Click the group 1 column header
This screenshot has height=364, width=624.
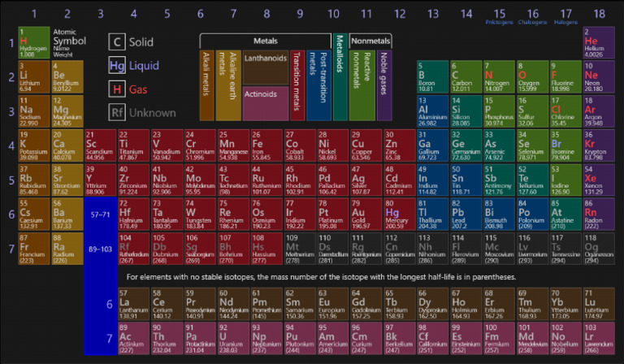pos(34,14)
